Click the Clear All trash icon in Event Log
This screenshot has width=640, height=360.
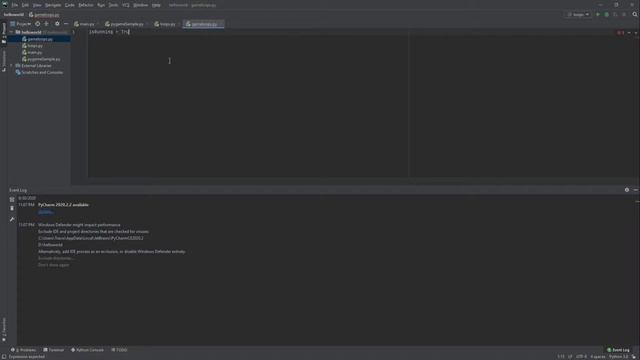click(x=12, y=209)
